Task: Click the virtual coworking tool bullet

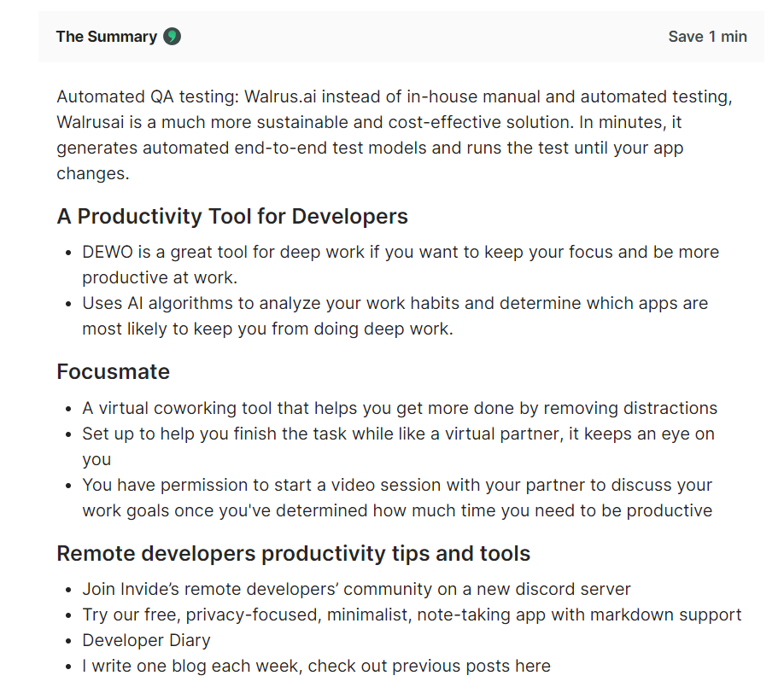Action: 400,408
